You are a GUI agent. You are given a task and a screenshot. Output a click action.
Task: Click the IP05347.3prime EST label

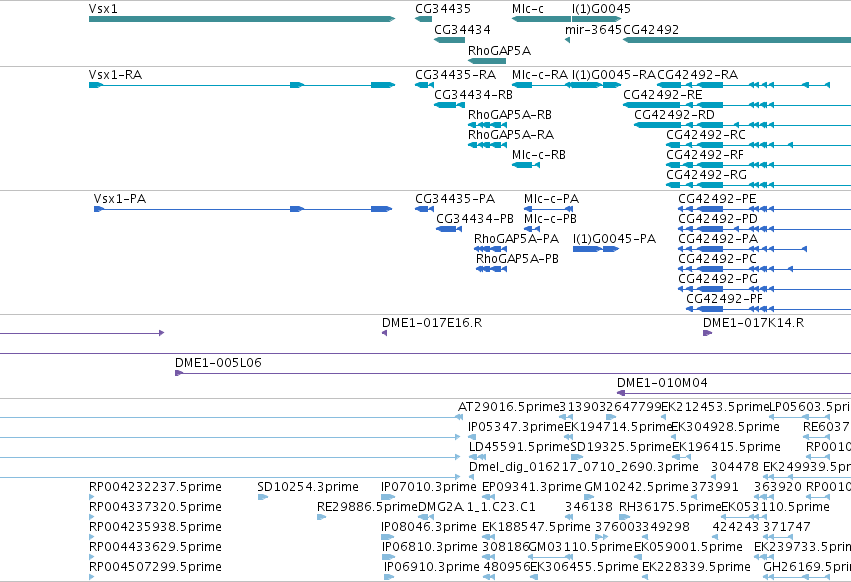pos(516,427)
